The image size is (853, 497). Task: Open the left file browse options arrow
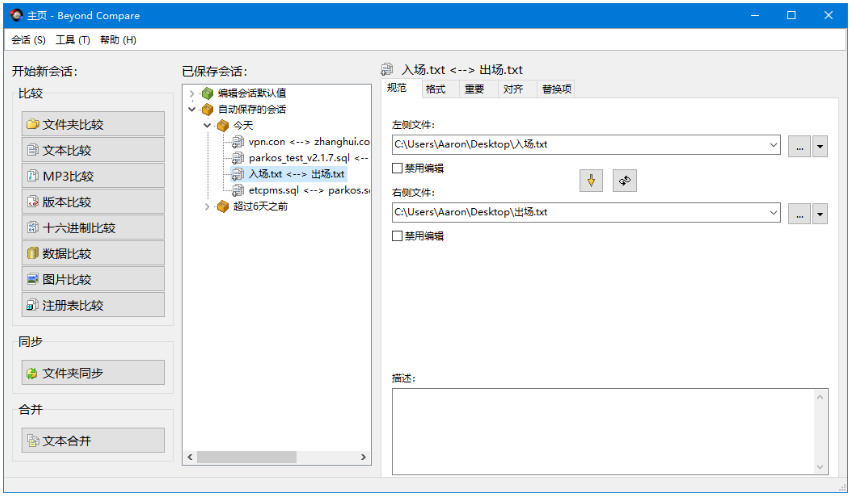click(x=820, y=146)
